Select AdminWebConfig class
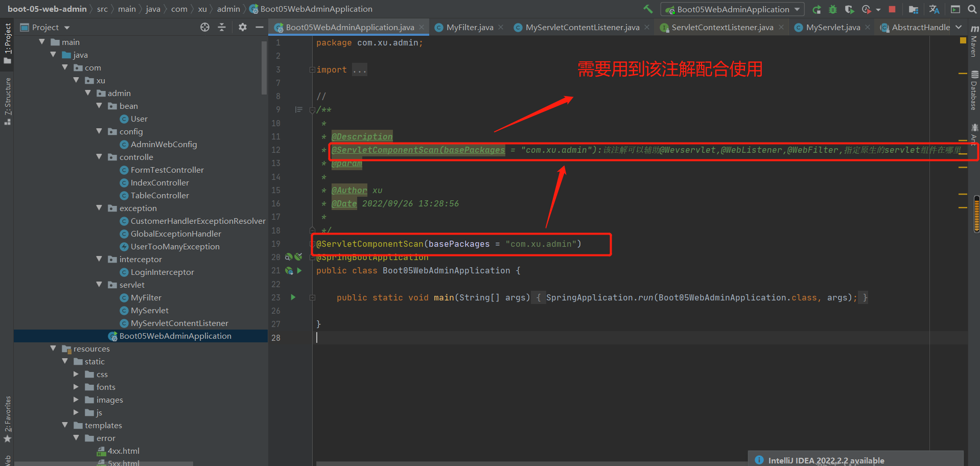This screenshot has height=466, width=980. 164,144
